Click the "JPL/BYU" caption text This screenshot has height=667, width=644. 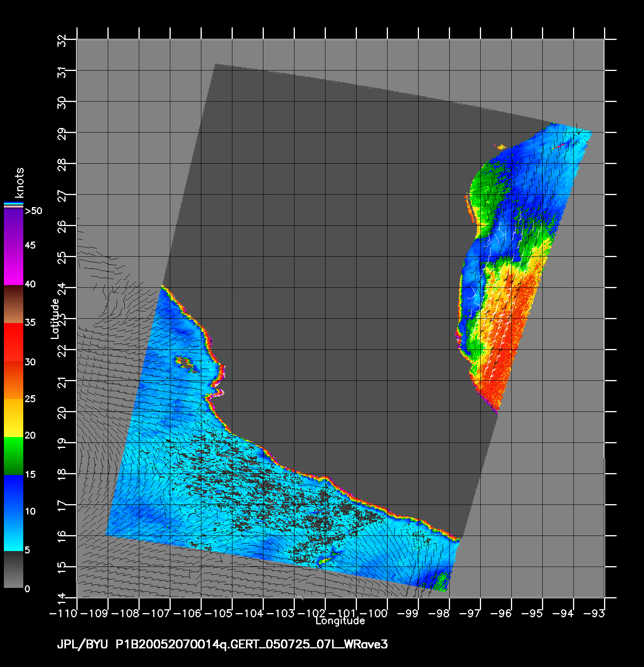click(x=82, y=645)
